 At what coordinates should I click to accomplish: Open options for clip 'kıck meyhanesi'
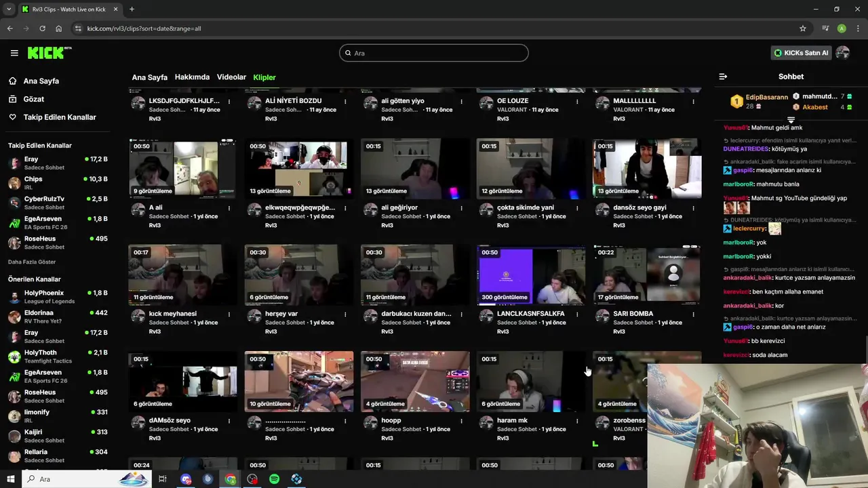pyautogui.click(x=229, y=314)
